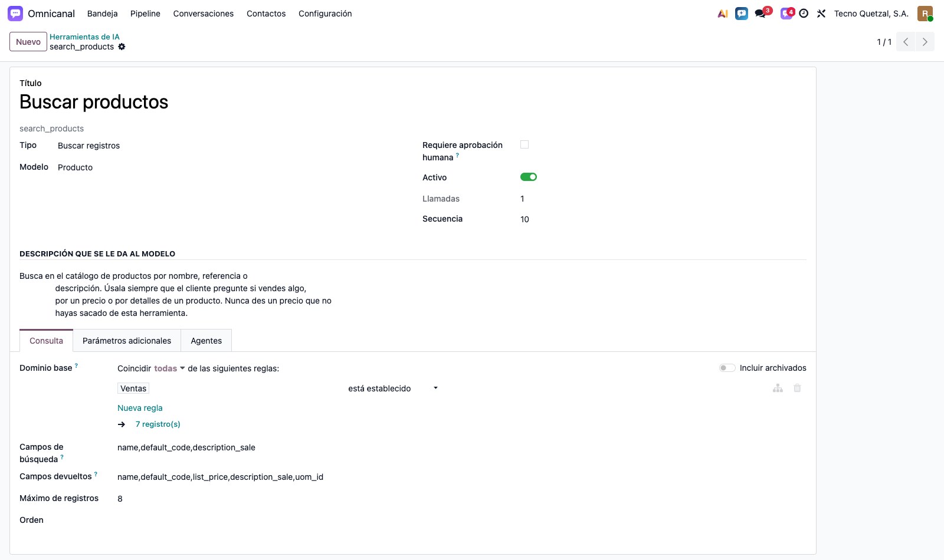Open the Conversaciones menu
944x560 pixels.
click(204, 14)
